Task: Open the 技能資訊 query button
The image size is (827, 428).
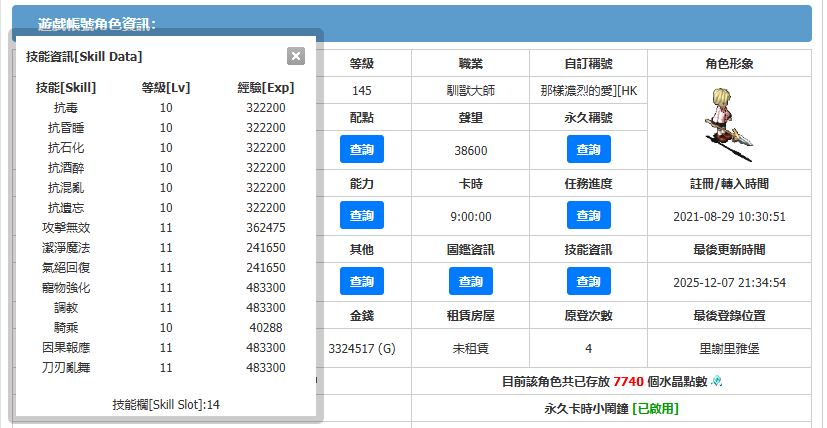Action: pyautogui.click(x=589, y=281)
